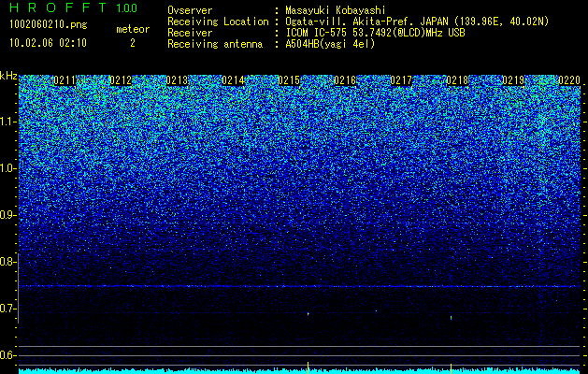Viewport: 588px width, 374px height.
Task: Click the 0216 time marker
Action: (345, 80)
